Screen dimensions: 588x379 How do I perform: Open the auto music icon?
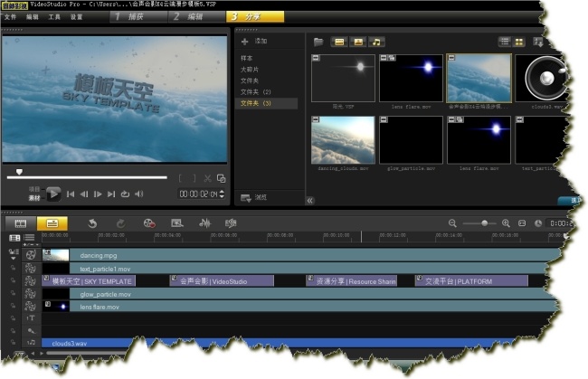[231, 223]
